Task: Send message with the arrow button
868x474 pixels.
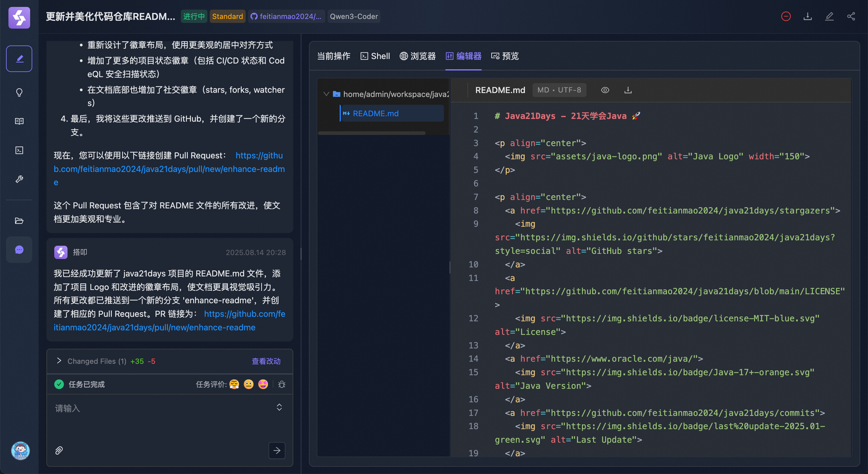Action: click(277, 451)
